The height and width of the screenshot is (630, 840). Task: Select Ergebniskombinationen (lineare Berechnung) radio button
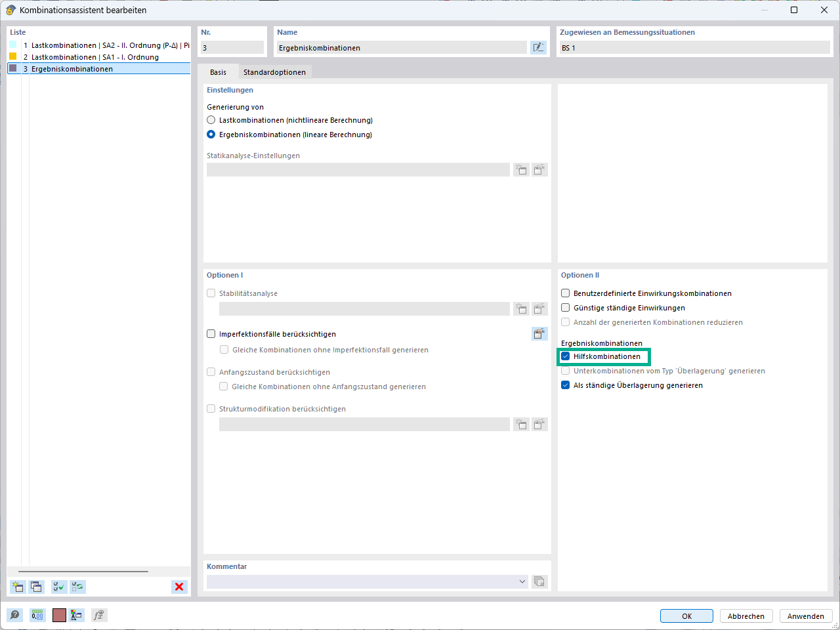click(x=211, y=135)
